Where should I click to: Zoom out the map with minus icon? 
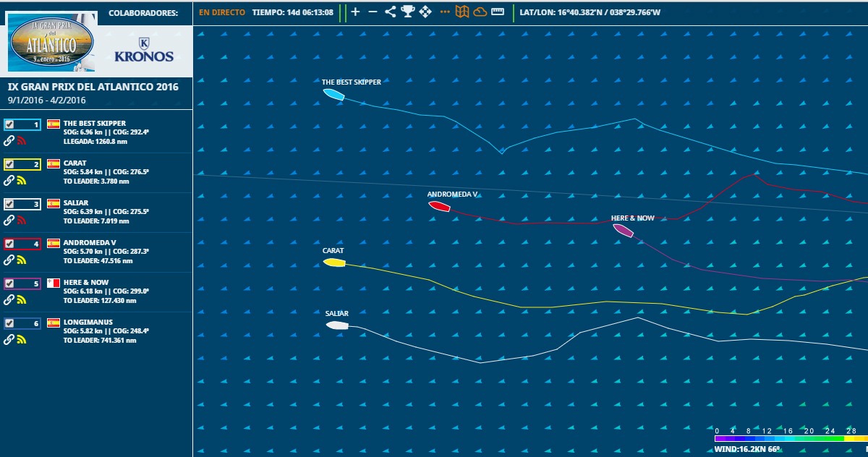pos(373,12)
